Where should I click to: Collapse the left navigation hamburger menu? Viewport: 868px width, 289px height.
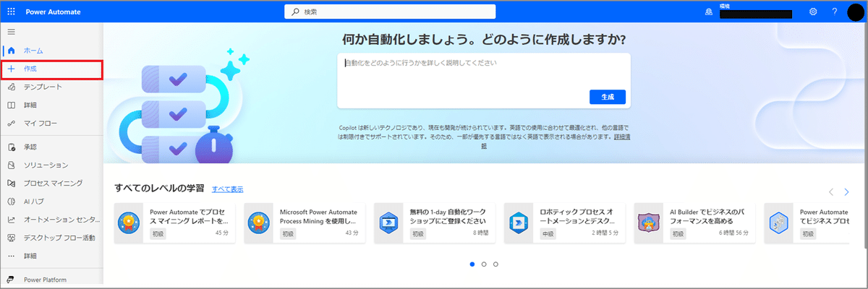point(11,33)
